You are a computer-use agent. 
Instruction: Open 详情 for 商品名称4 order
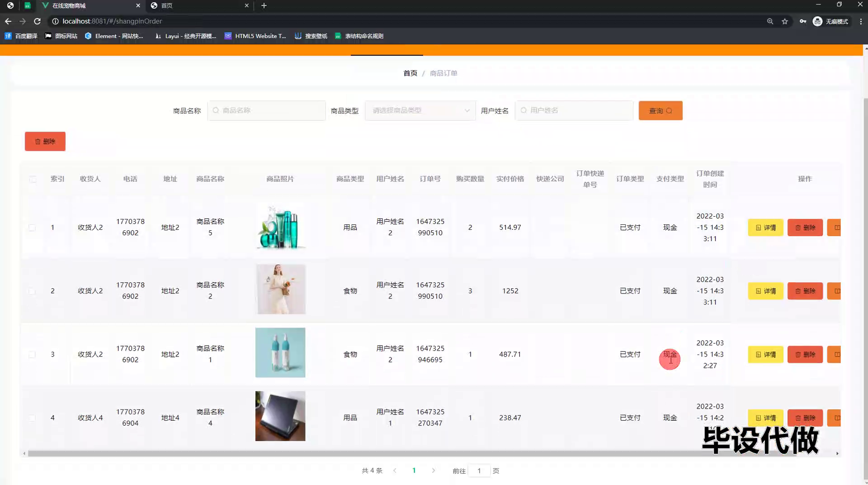coord(765,418)
